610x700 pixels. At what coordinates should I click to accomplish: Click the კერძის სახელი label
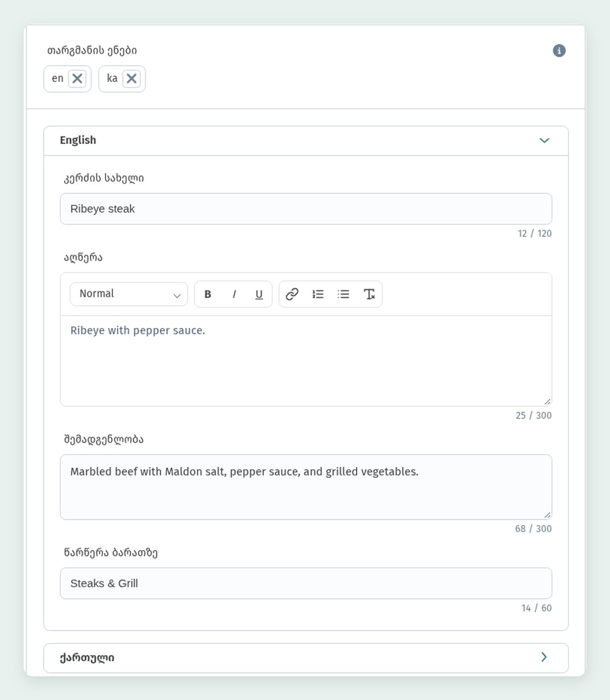[104, 178]
